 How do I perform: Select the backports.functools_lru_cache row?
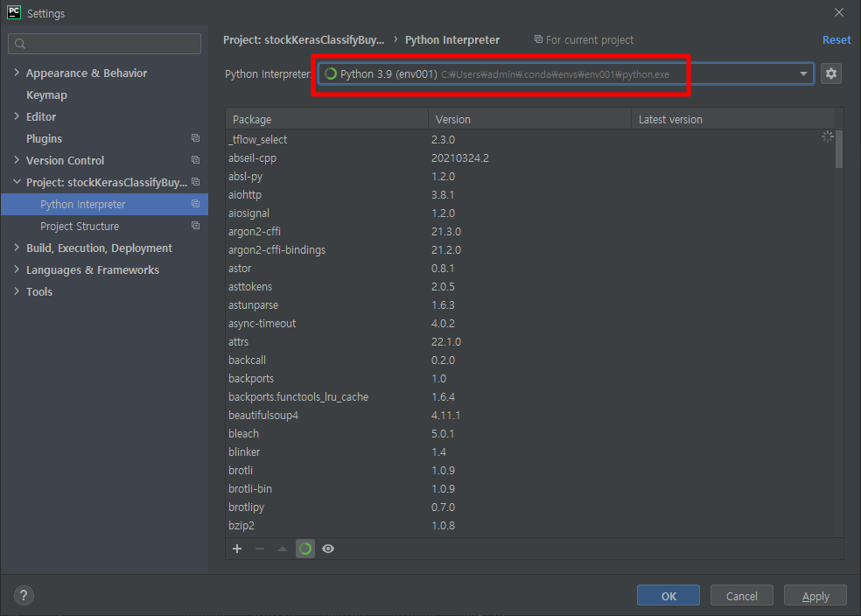[x=530, y=397]
